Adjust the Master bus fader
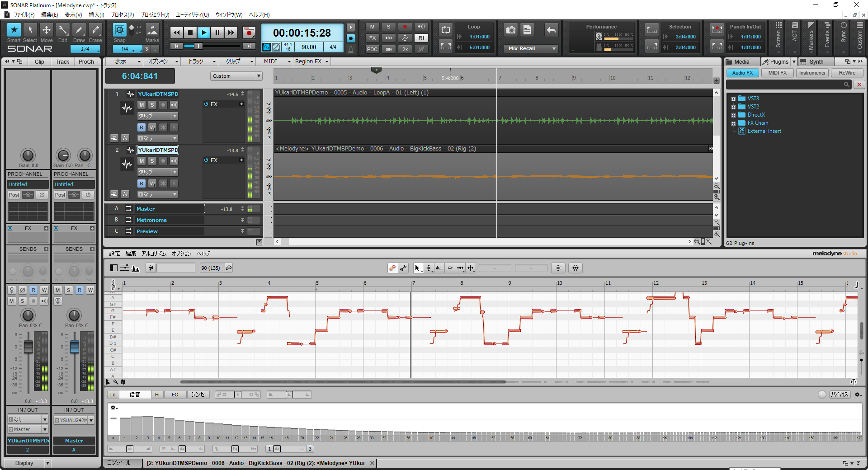The image size is (868, 470). pyautogui.click(x=75, y=347)
